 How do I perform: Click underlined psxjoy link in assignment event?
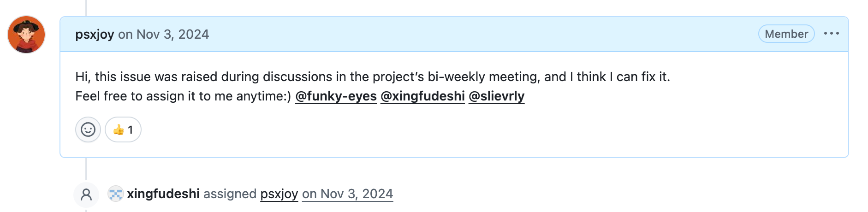tap(279, 194)
